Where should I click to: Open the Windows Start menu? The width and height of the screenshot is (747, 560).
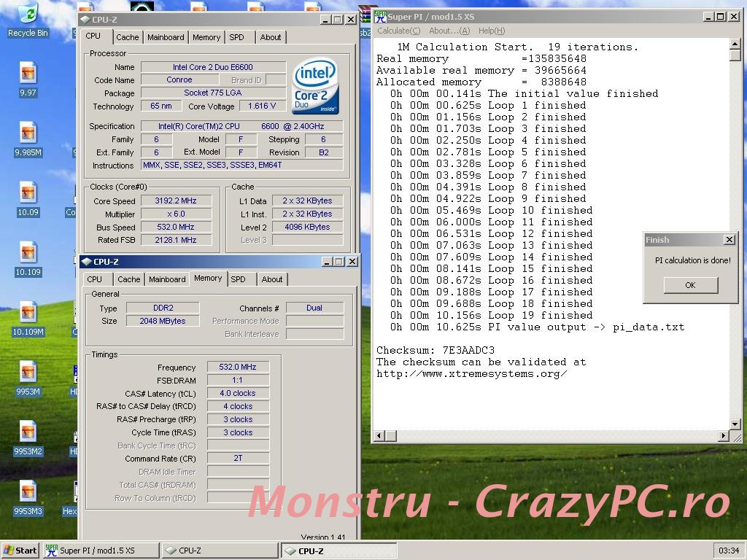[20, 551]
